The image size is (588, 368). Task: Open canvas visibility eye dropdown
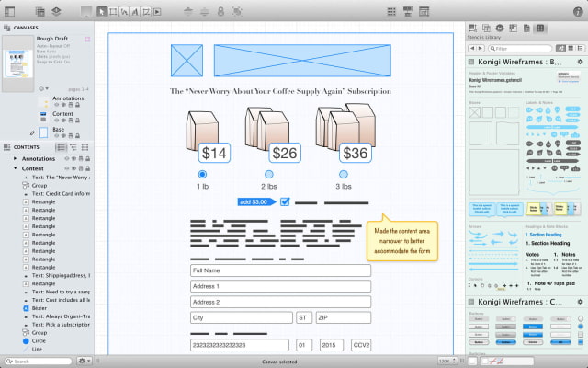[43, 89]
